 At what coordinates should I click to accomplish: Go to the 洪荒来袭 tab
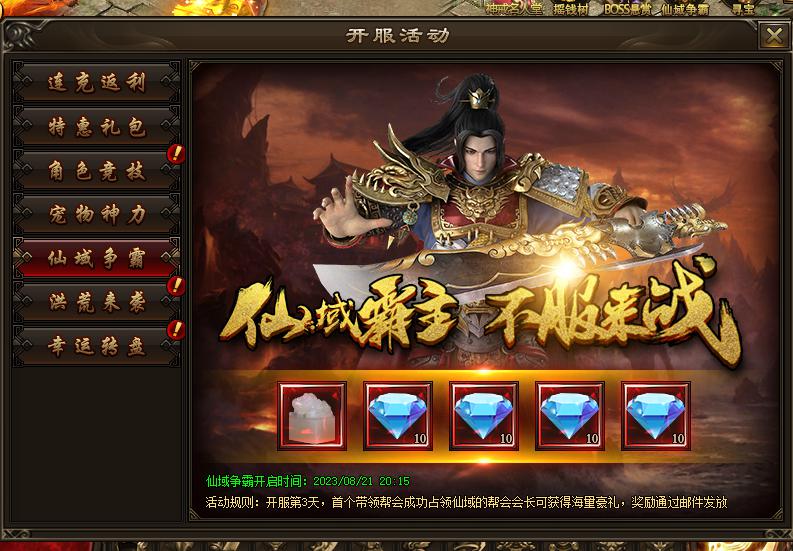(97, 302)
